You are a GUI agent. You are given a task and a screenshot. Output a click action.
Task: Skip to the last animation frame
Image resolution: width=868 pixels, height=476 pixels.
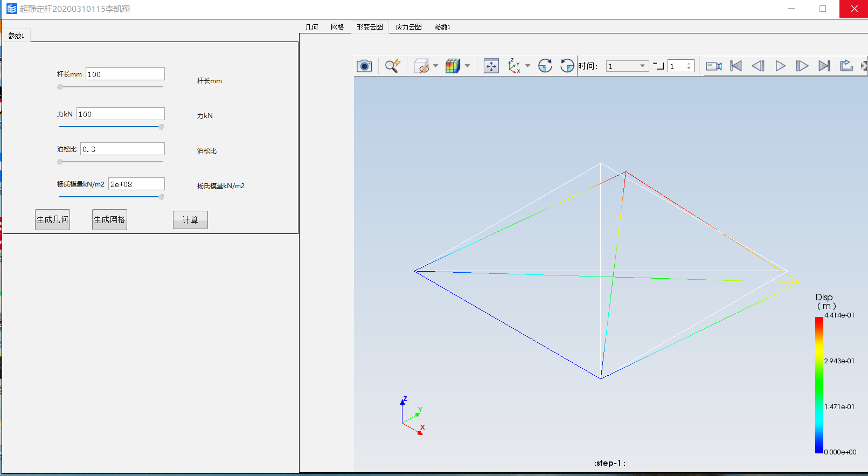pyautogui.click(x=824, y=66)
